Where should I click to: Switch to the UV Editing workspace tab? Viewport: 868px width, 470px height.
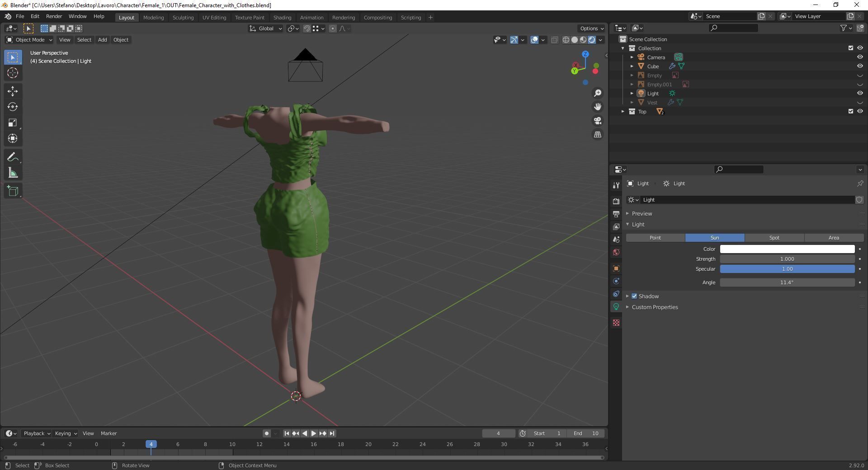(x=214, y=18)
